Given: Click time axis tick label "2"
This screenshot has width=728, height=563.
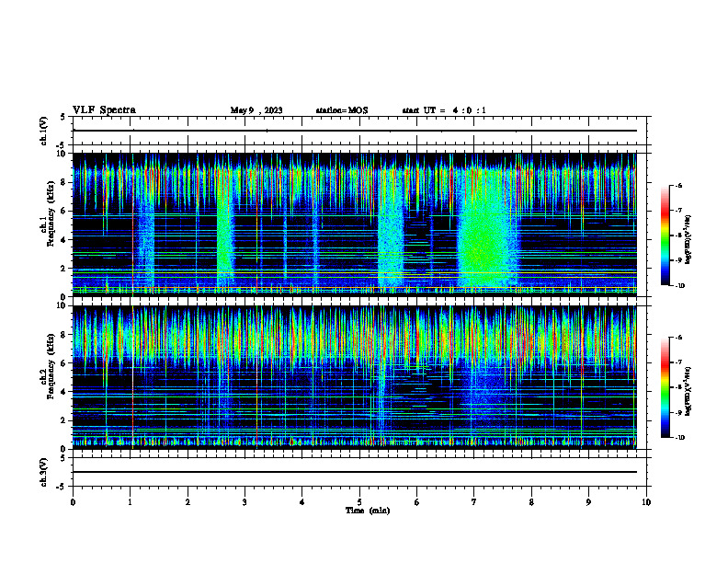Looking at the screenshot, I should coord(188,502).
